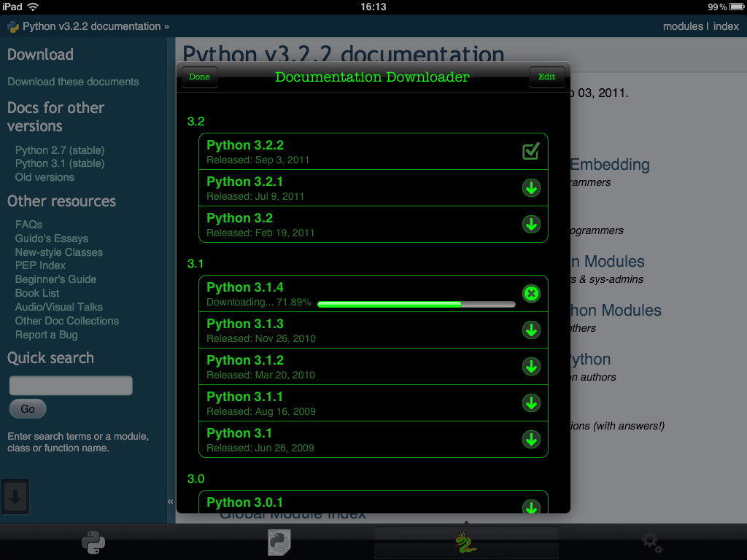Viewport: 747px width, 560px height.
Task: Open the modules link in header
Action: pyautogui.click(x=683, y=26)
